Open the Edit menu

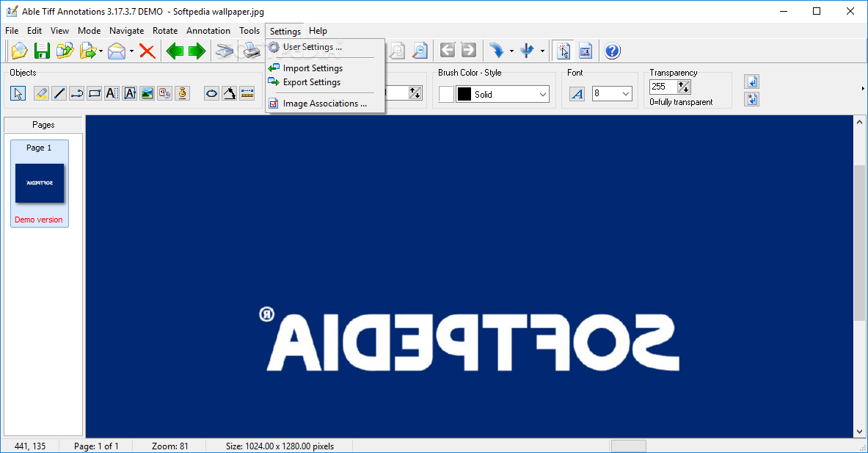[x=34, y=30]
